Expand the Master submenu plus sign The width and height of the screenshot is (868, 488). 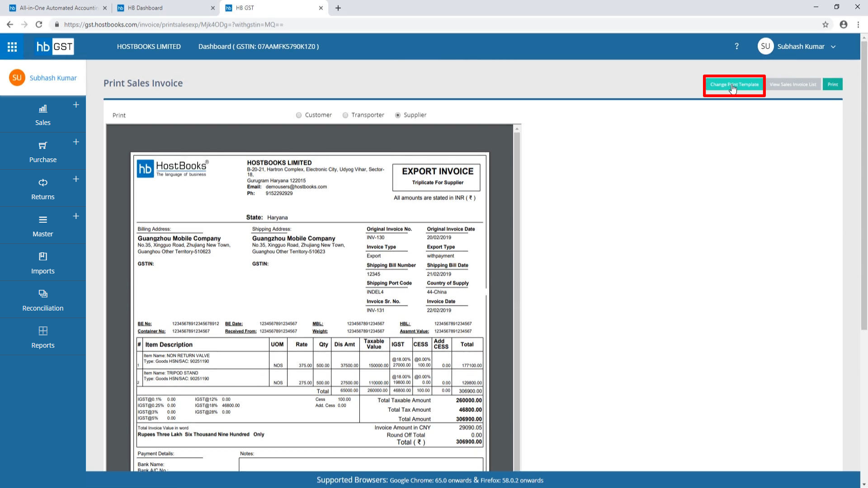pos(76,216)
